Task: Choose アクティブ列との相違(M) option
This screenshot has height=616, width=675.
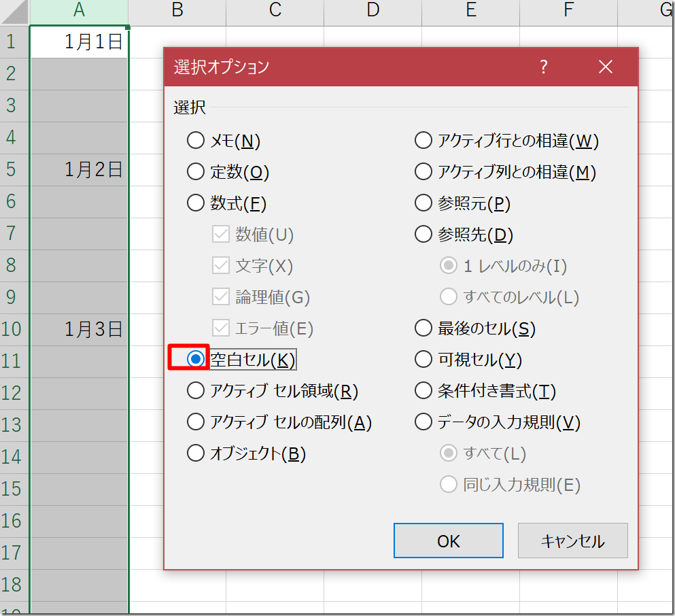Action: [423, 172]
